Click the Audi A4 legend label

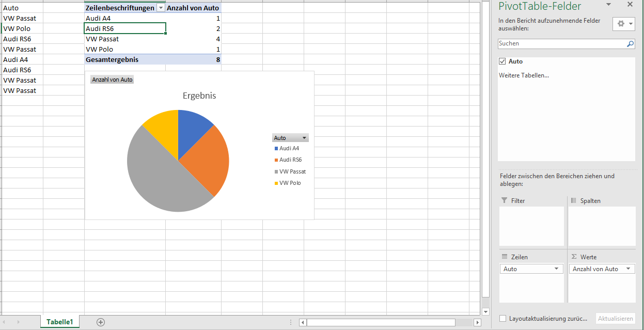coord(289,149)
